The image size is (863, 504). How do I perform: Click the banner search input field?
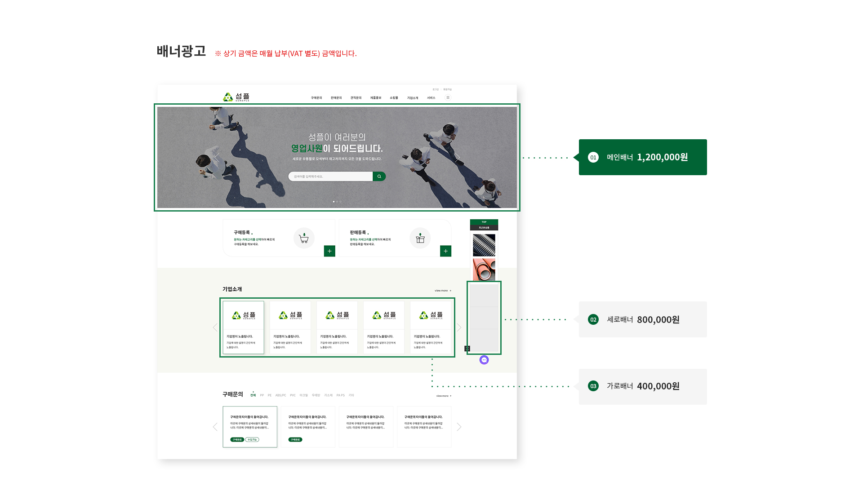coord(330,177)
